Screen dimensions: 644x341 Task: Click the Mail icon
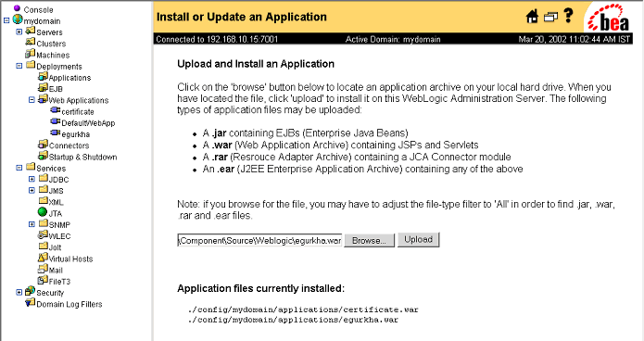pos(43,269)
